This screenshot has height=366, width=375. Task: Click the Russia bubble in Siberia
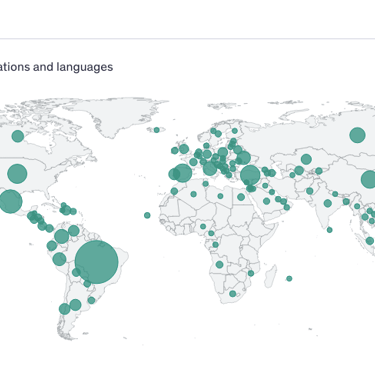click(357, 135)
